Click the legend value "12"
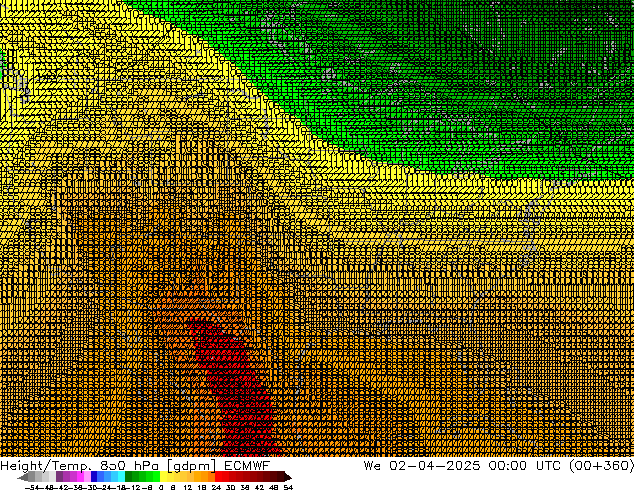The width and height of the screenshot is (634, 490). click(x=188, y=488)
